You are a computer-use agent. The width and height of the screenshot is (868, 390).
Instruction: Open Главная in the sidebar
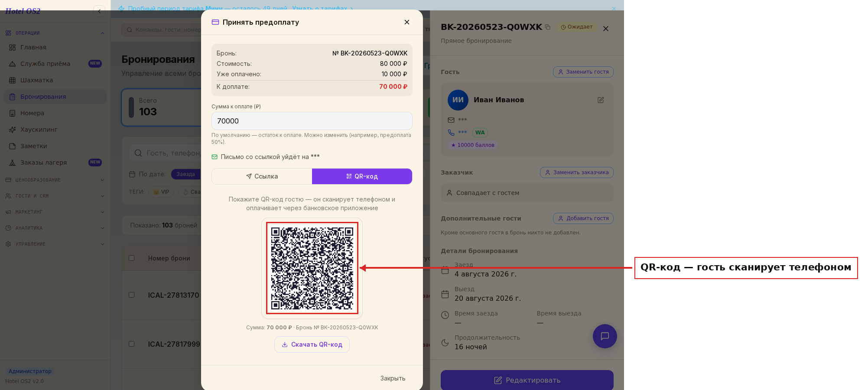click(55, 47)
